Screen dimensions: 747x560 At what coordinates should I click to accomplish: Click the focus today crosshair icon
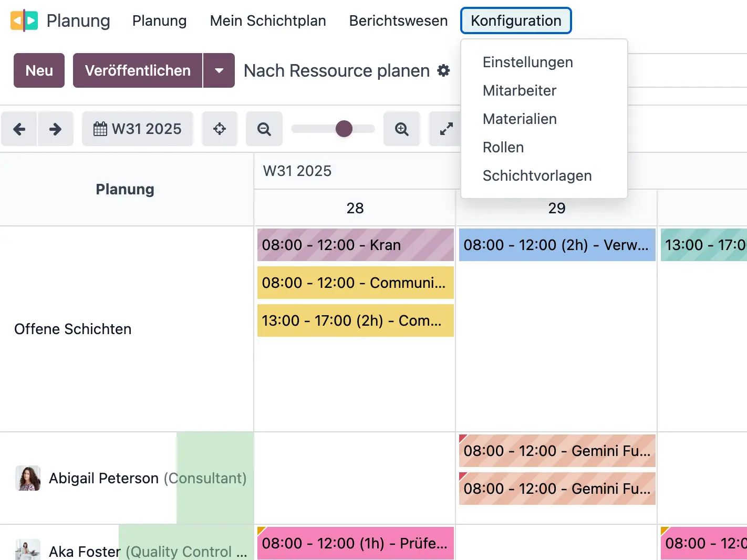(220, 129)
